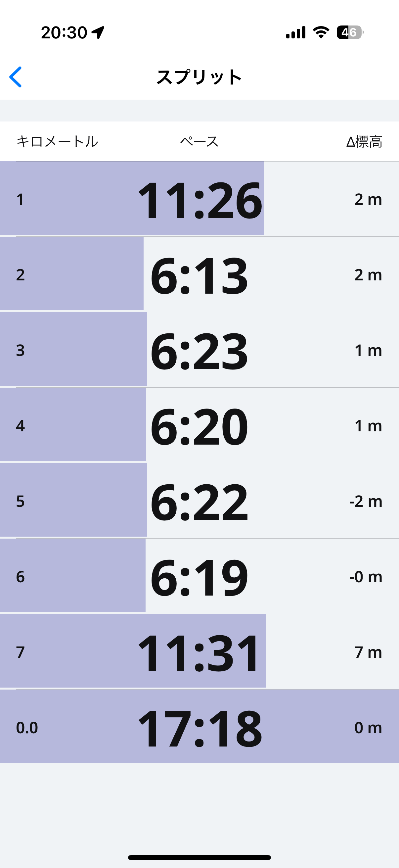This screenshot has width=399, height=868.
Task: Select the ペース column header
Action: click(x=199, y=142)
